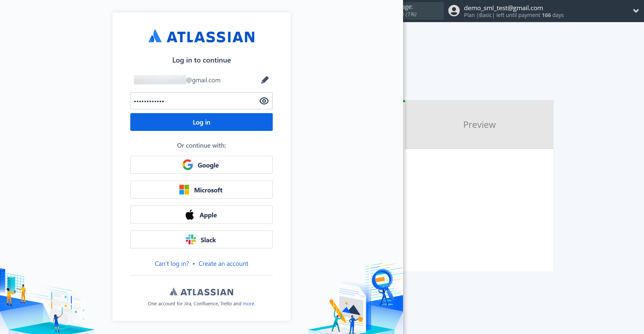This screenshot has width=644, height=334.
Task: Click the more link in footer text
Action: coord(248,303)
